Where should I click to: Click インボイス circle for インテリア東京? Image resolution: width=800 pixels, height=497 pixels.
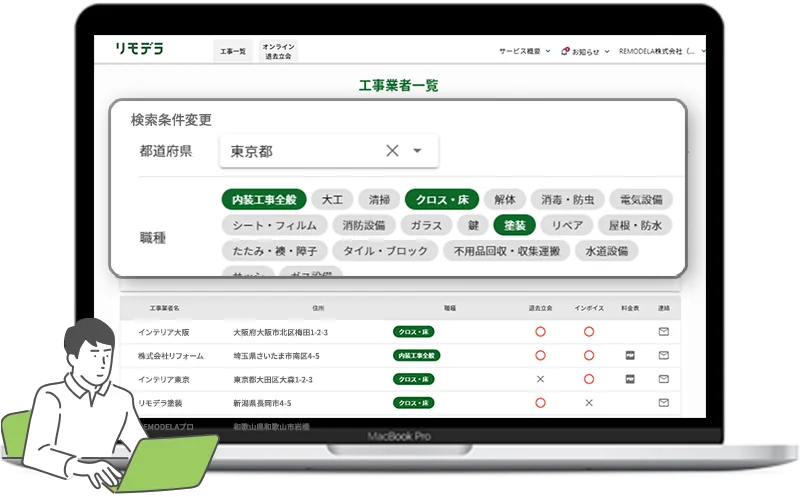pos(589,379)
